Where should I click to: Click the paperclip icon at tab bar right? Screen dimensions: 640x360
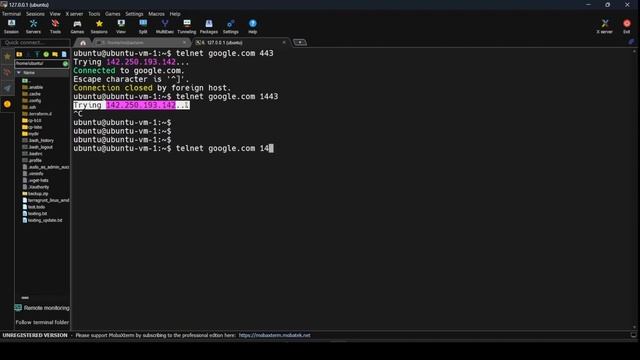pyautogui.click(x=631, y=42)
